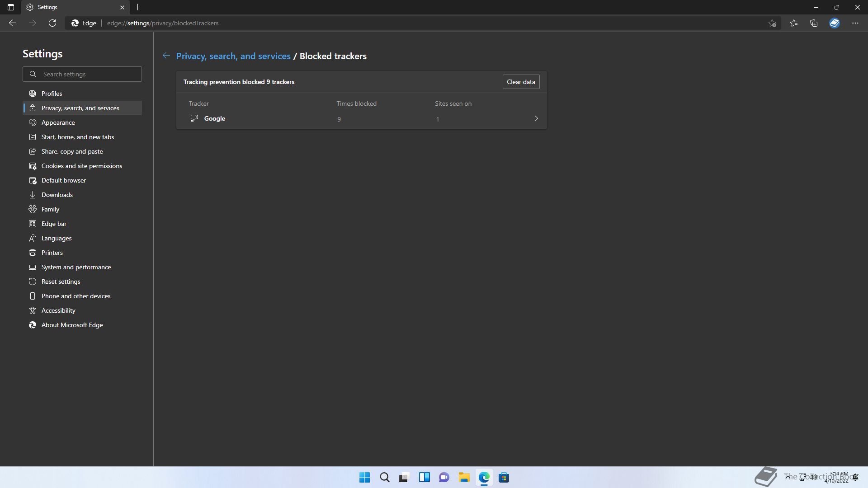Image resolution: width=868 pixels, height=488 pixels.
Task: Open Share, copy and paste settings
Action: pyautogui.click(x=82, y=151)
